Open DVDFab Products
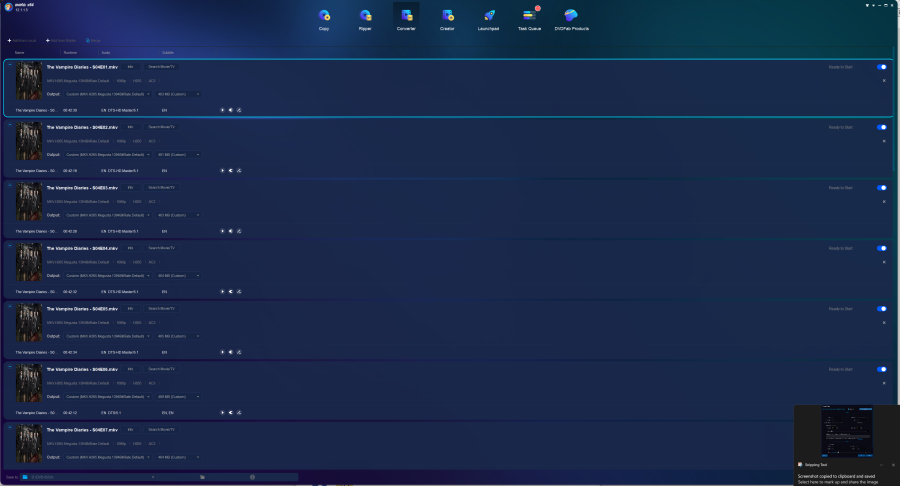This screenshot has width=900, height=486. click(571, 19)
